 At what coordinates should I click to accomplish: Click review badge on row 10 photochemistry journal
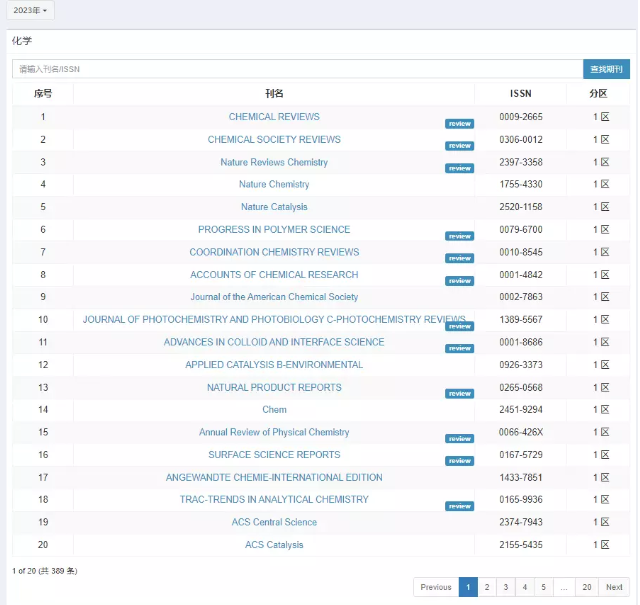pos(460,326)
